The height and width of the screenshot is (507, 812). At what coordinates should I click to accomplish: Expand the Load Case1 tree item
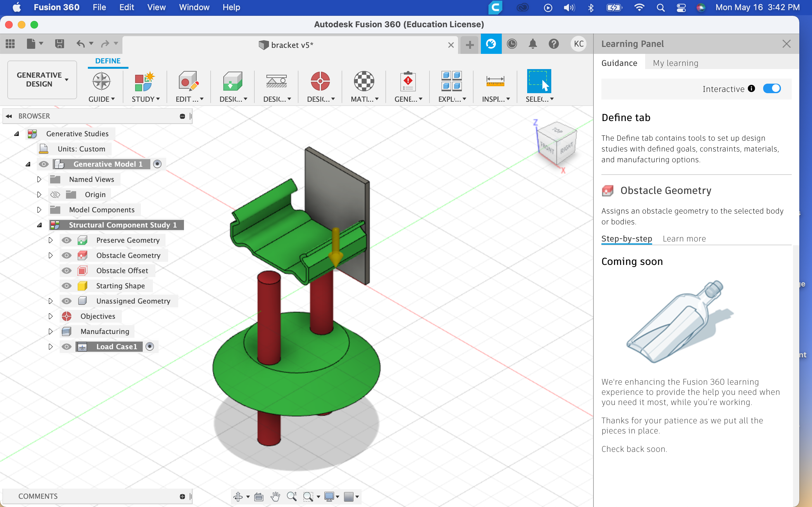point(50,346)
